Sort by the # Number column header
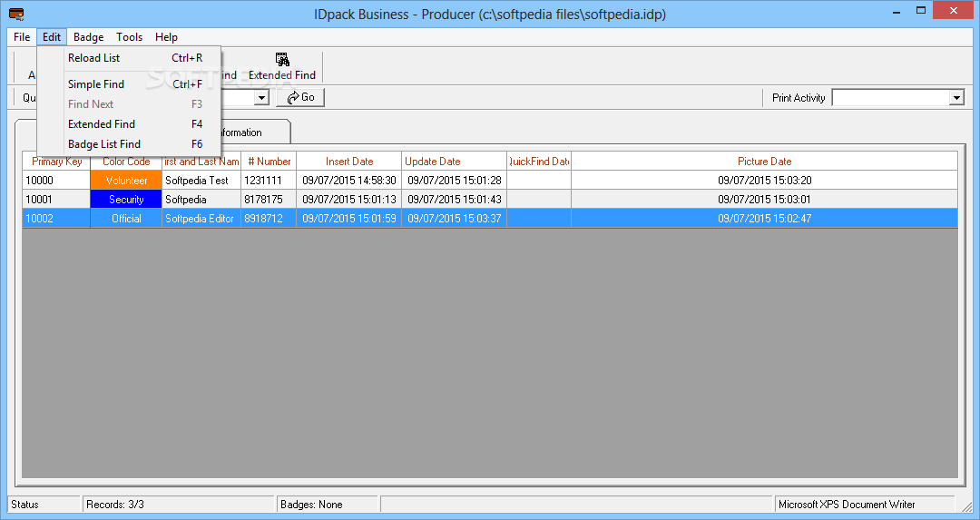The height and width of the screenshot is (520, 980). click(269, 162)
